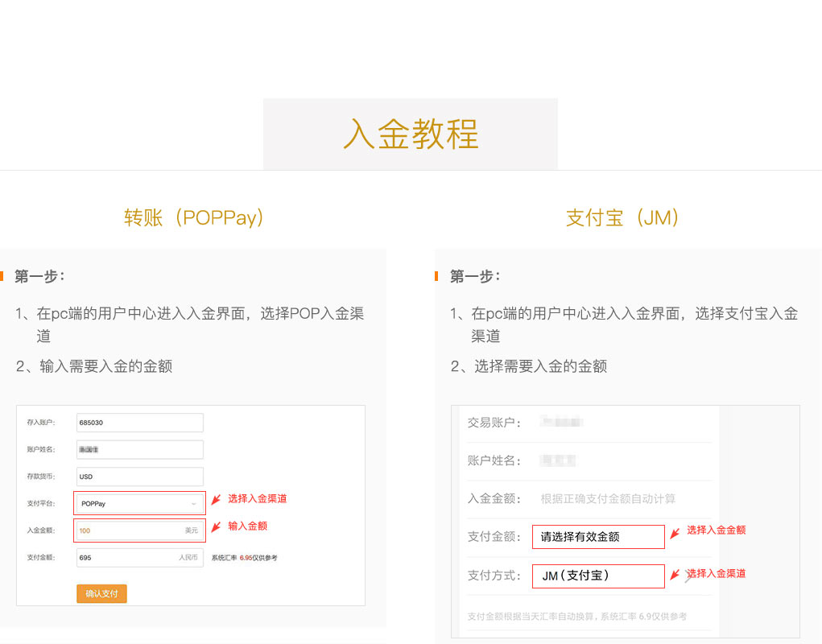Viewport: 822px width, 644px height.
Task: Click the red arrow beside the JM（支付宝）box
Action: coord(675,575)
